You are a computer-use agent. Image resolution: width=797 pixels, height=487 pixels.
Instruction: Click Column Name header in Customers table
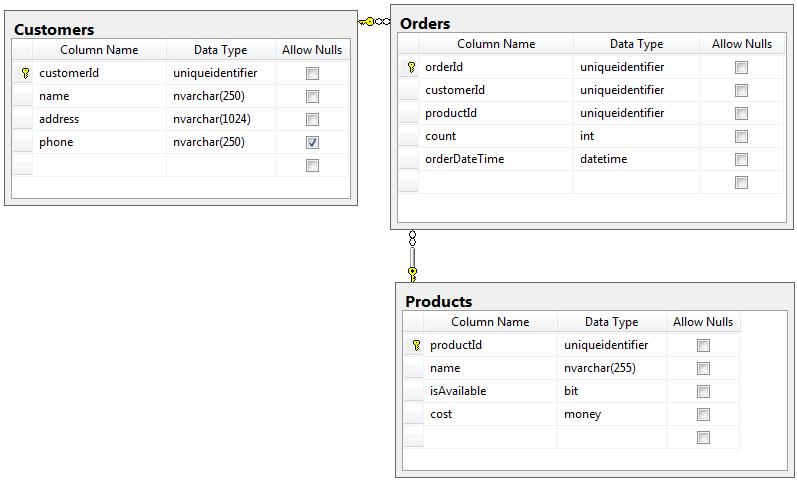point(99,50)
